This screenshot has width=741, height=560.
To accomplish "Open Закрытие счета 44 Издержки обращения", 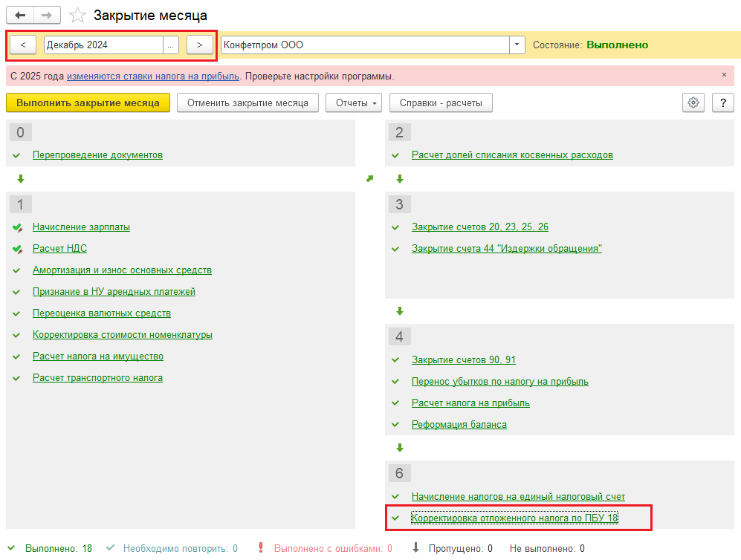I will [507, 248].
